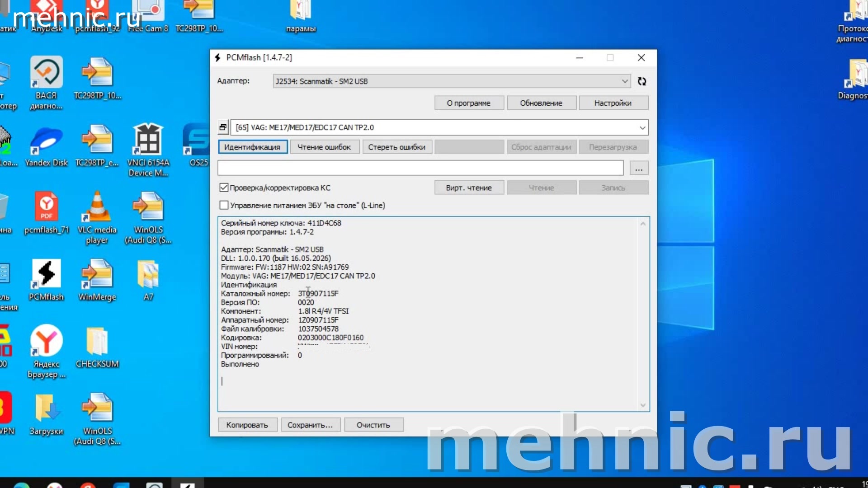Click Стереть ошибки button
Viewport: 868px width, 488px height.
click(396, 147)
